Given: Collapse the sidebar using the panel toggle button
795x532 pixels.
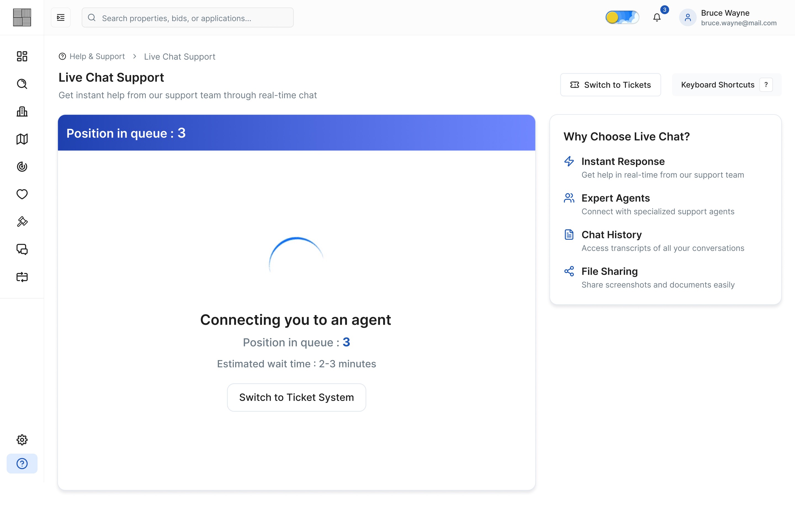Looking at the screenshot, I should click(x=61, y=18).
